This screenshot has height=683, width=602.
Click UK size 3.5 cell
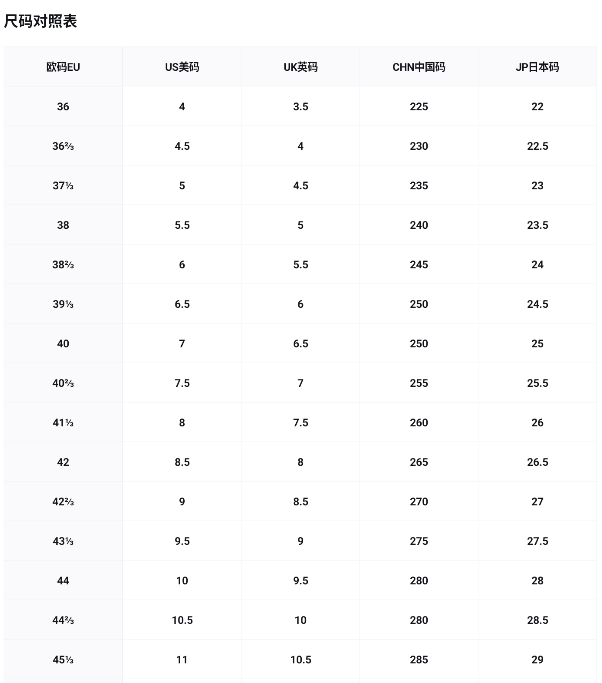point(300,106)
